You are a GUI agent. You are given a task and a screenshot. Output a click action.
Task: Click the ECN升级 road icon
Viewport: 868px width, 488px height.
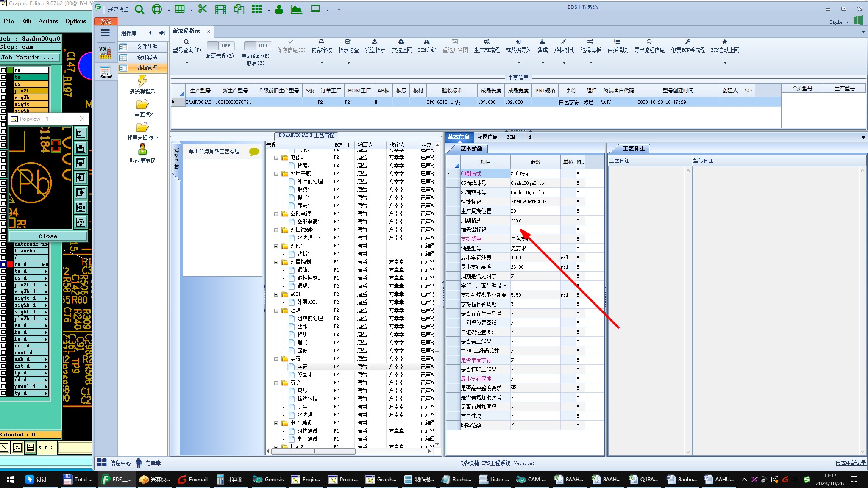[x=427, y=42]
